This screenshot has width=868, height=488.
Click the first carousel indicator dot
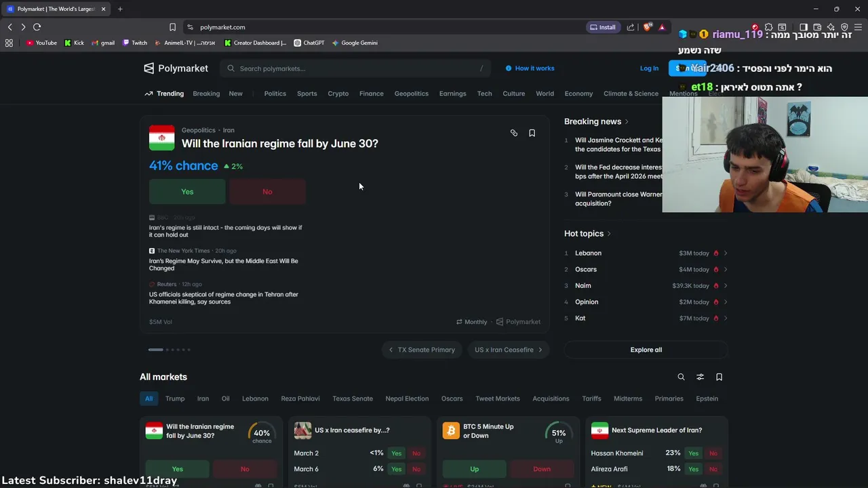point(155,350)
